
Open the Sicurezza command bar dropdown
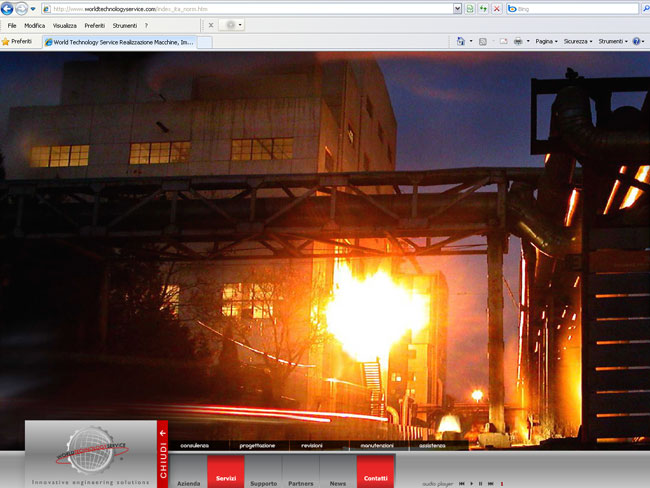(x=578, y=41)
